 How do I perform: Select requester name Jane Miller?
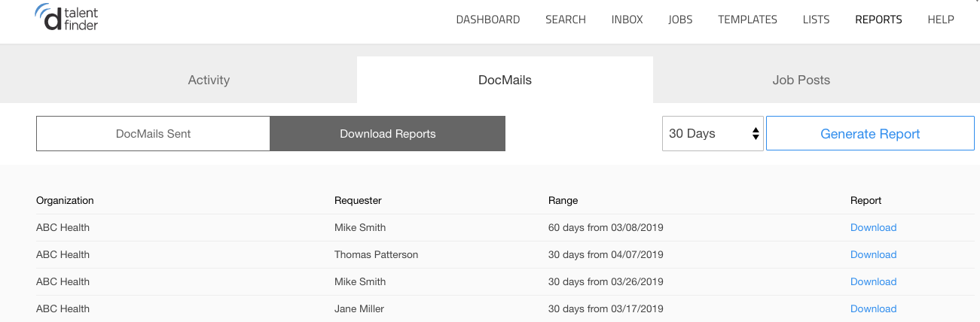click(359, 308)
